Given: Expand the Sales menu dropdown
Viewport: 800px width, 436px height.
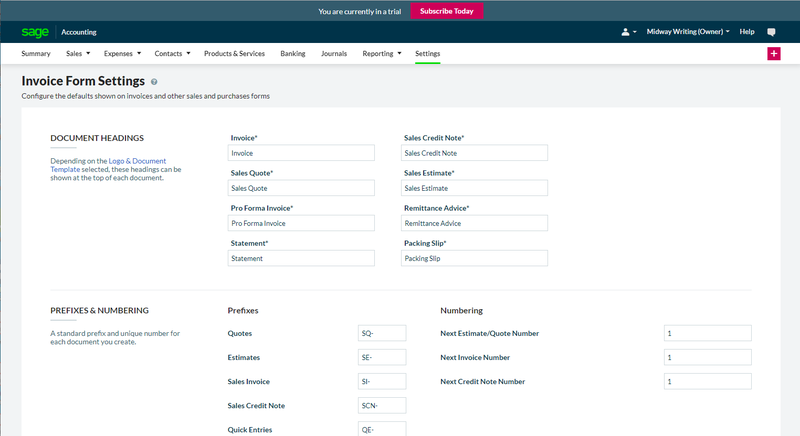Looking at the screenshot, I should 78,54.
